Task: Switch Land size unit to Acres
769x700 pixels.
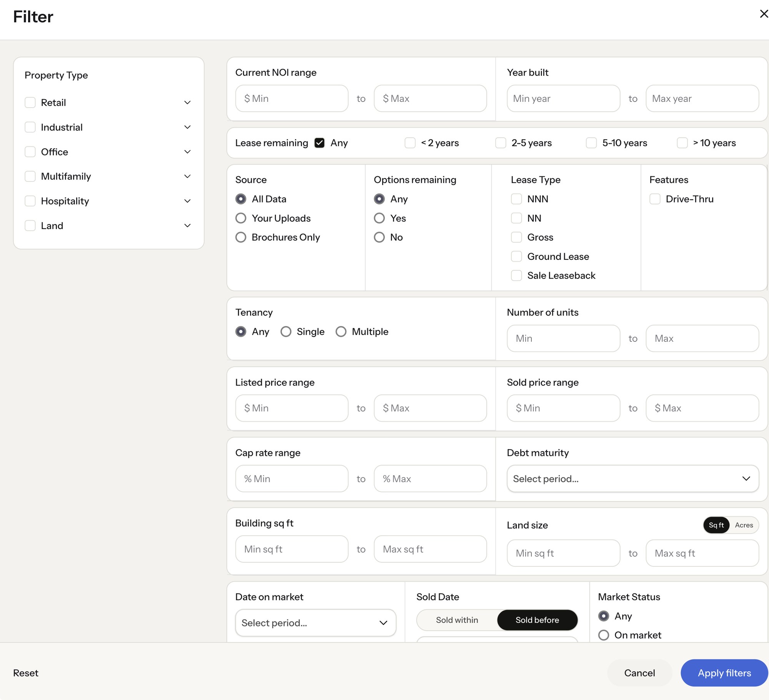Action: pos(744,525)
